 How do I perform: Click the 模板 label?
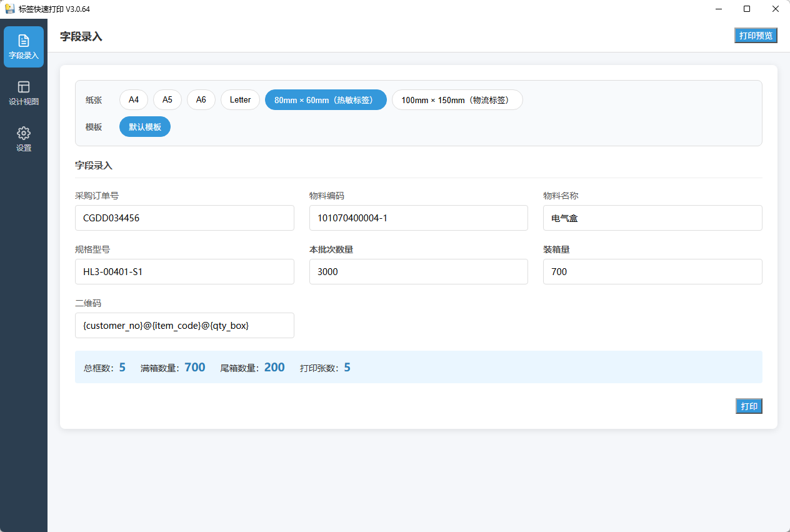[94, 127]
